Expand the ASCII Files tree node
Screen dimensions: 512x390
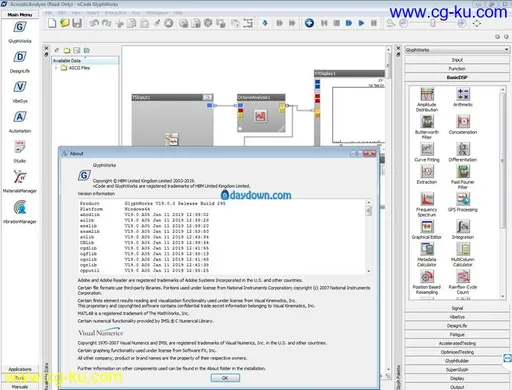[x=56, y=68]
